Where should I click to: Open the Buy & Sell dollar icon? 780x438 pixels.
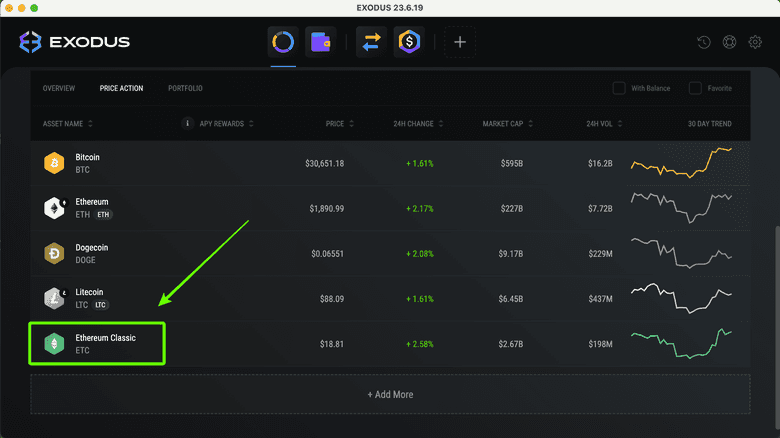click(x=408, y=43)
